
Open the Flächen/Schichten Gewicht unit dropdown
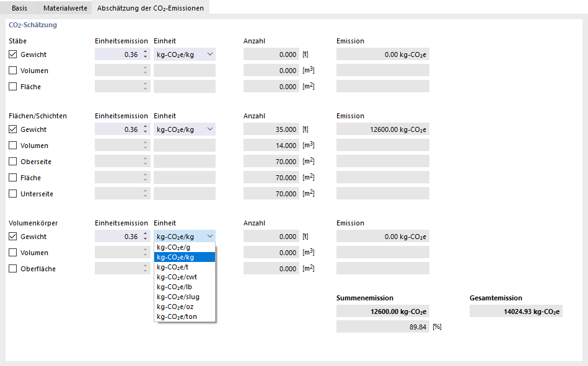[185, 129]
